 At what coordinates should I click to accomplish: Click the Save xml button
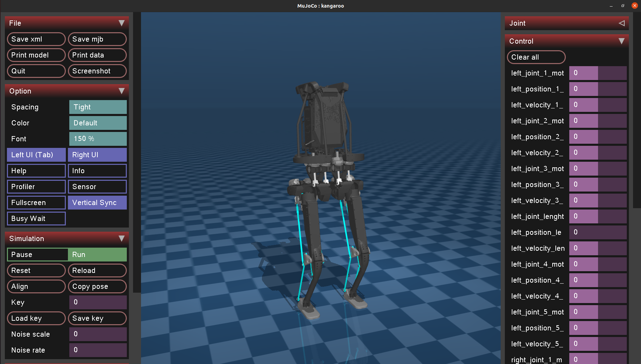[x=36, y=39]
